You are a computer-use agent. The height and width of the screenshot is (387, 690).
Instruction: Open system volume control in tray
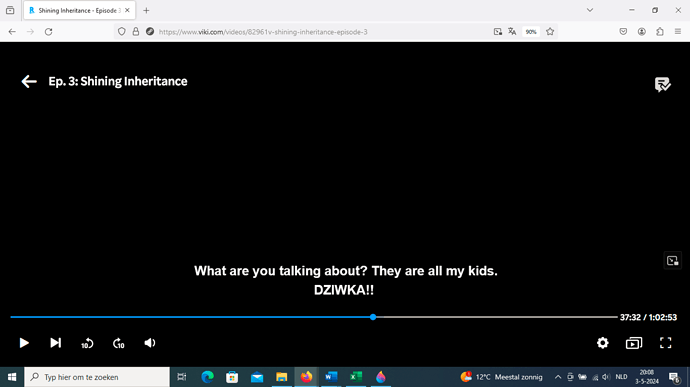tap(606, 377)
